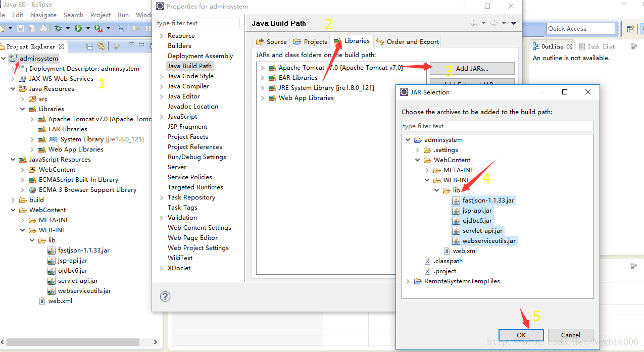Collapse JavaScript Resources in Project Explorer
The width and height of the screenshot is (644, 352).
13,160
